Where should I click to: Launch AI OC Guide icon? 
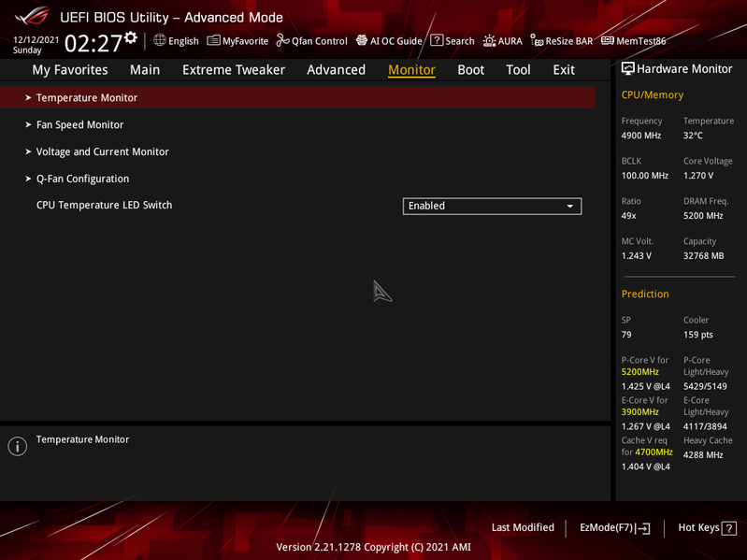pyautogui.click(x=362, y=40)
